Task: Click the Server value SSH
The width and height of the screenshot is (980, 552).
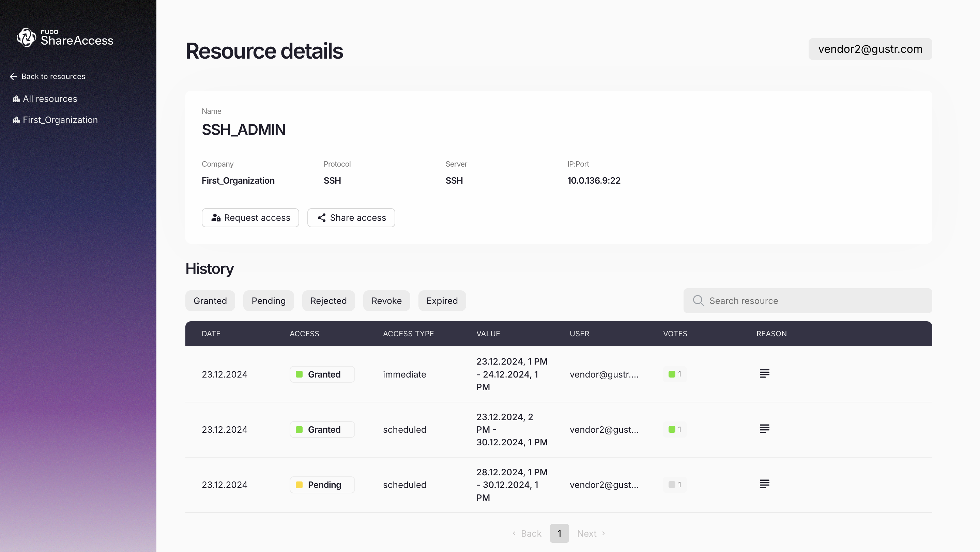Action: pos(454,180)
